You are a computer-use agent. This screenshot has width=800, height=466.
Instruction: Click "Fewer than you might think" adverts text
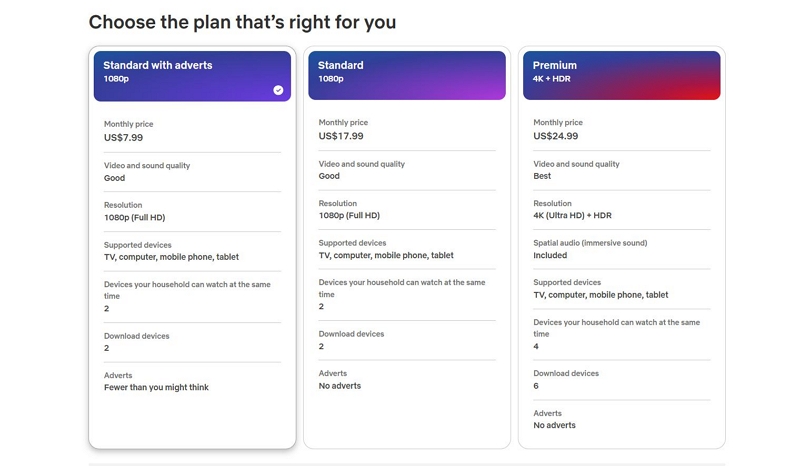coord(156,388)
